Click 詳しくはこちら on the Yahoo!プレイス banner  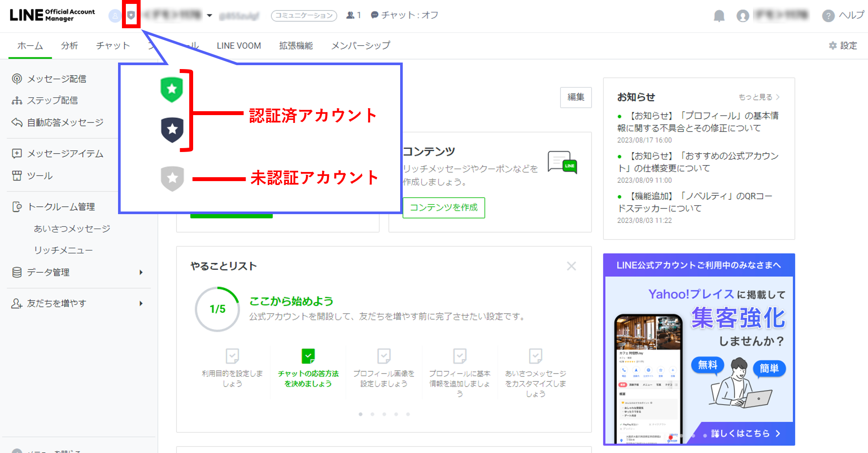[x=746, y=433]
